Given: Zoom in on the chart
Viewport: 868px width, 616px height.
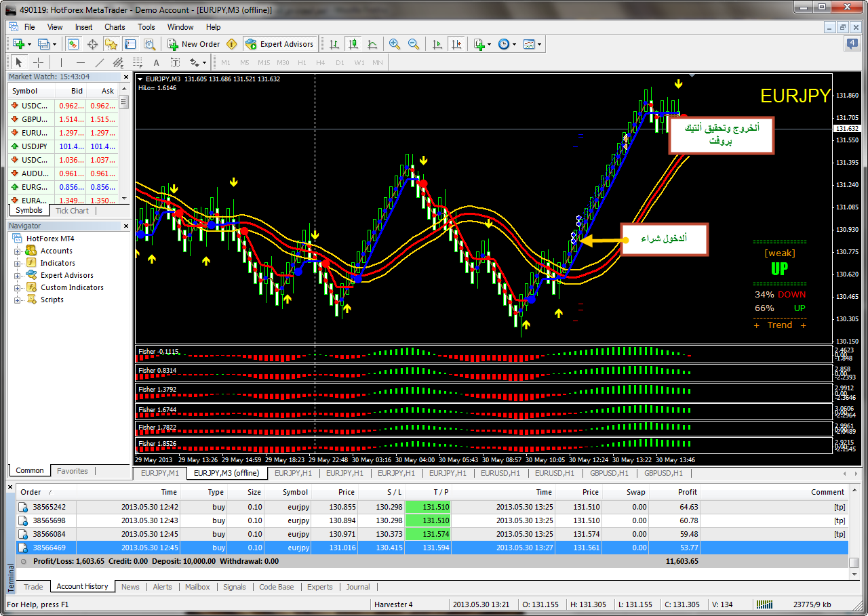Looking at the screenshot, I should point(394,44).
